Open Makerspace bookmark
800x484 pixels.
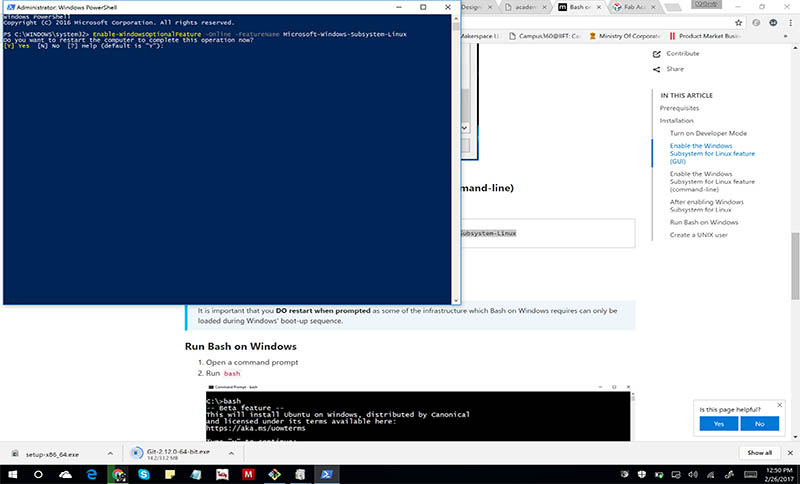coord(480,36)
